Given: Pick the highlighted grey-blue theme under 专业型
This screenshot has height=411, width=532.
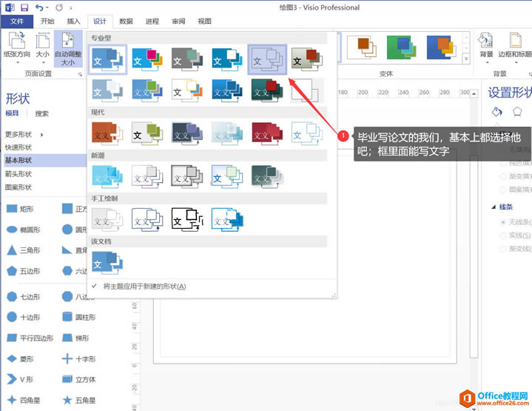Looking at the screenshot, I should click(267, 59).
